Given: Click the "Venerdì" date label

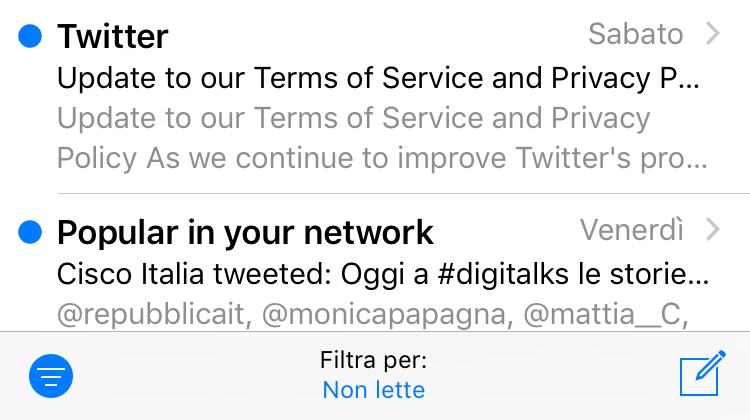Looking at the screenshot, I should pos(632,230).
